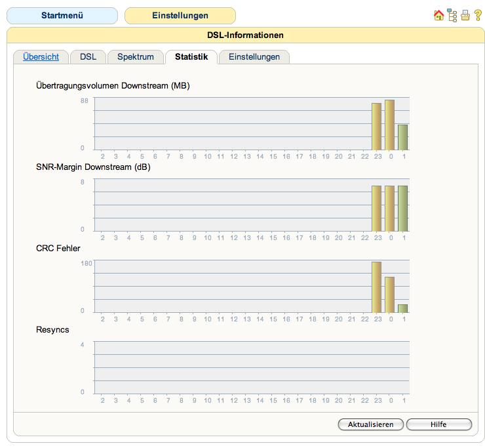The width and height of the screenshot is (485, 448).
Task: Open help via yellow question mark icon
Action: click(x=478, y=15)
